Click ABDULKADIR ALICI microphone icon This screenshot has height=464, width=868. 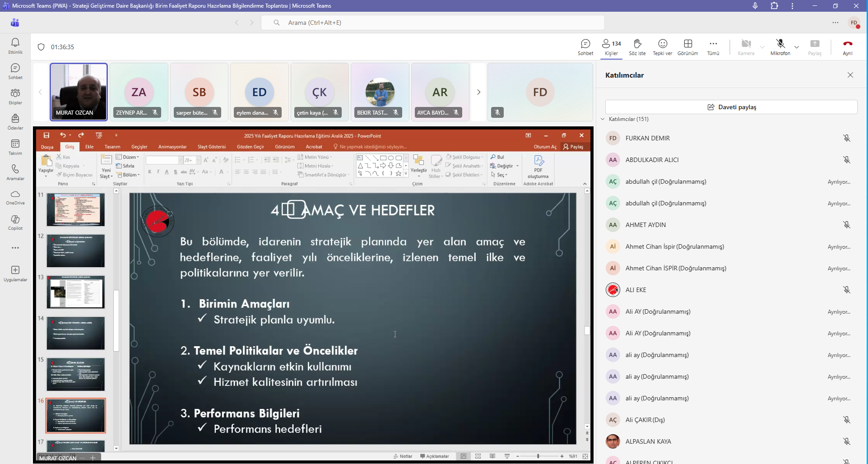point(847,160)
